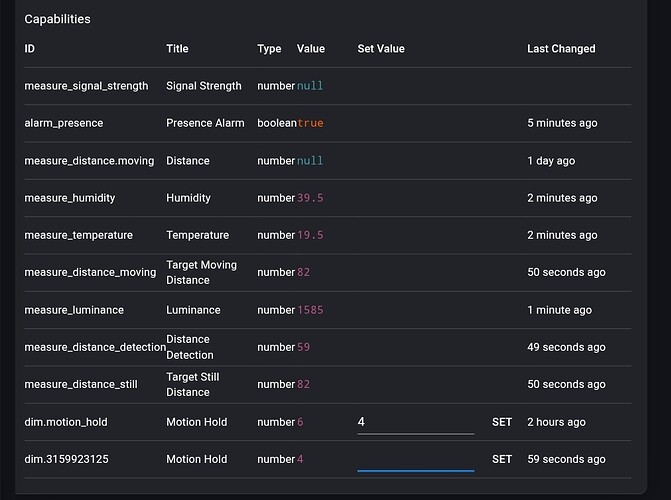This screenshot has height=500, width=671.
Task: Click the true value for alarm_presence
Action: (310, 123)
